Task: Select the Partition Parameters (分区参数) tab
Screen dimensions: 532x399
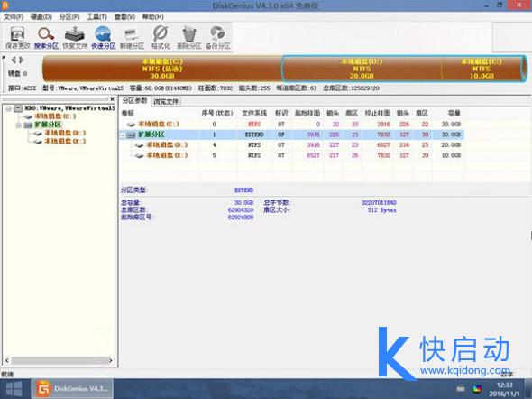Action: (x=134, y=101)
